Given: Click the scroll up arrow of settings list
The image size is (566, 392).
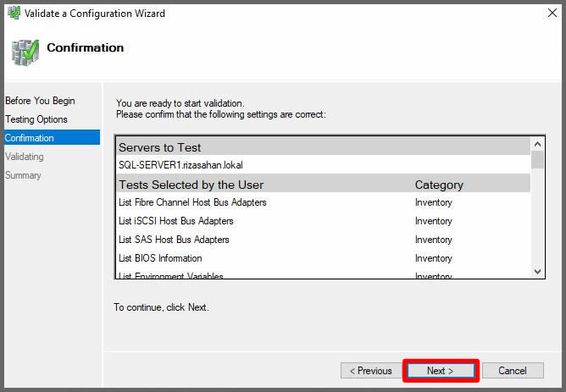Looking at the screenshot, I should tap(537, 143).
